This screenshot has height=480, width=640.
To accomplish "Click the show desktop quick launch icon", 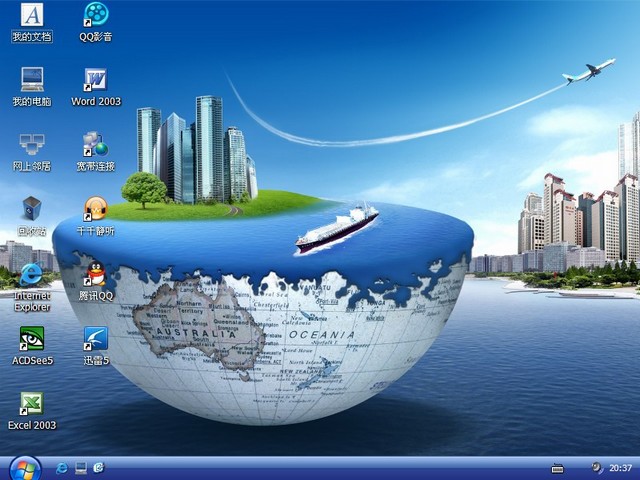I will tap(81, 468).
